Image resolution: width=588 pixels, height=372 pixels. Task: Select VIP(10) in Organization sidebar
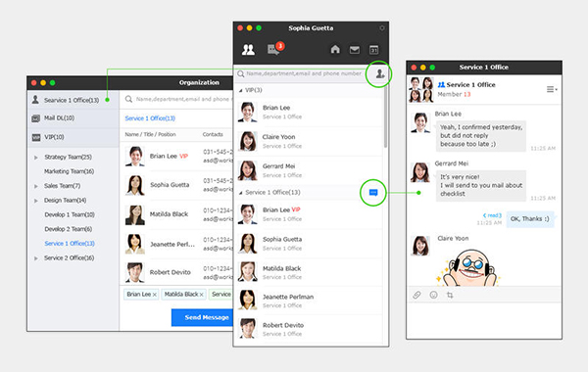click(73, 137)
